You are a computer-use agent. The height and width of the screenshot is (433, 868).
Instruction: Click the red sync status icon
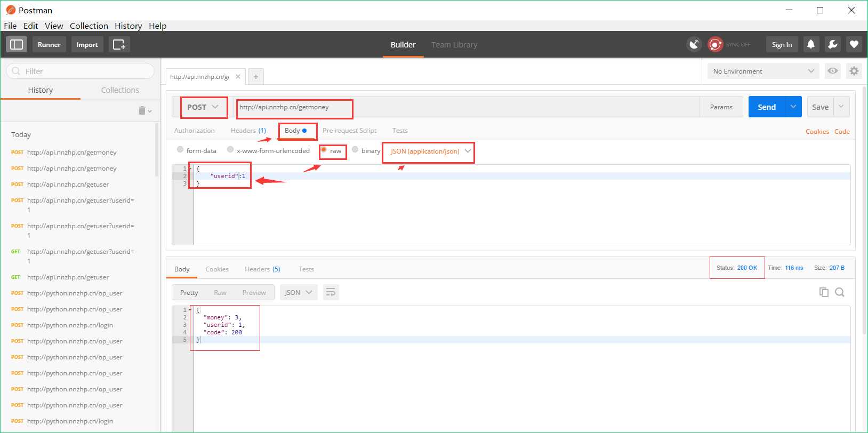[715, 44]
